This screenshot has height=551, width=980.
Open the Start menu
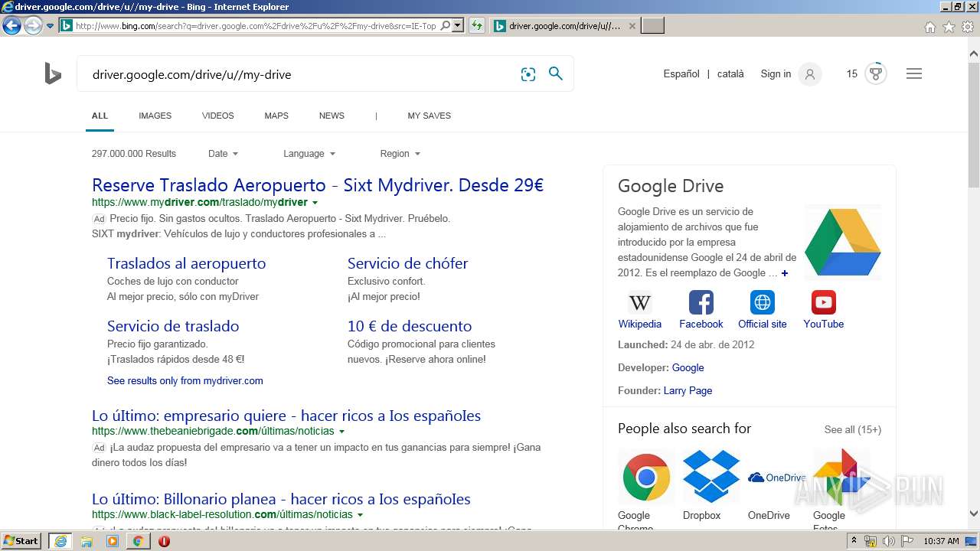tap(21, 541)
